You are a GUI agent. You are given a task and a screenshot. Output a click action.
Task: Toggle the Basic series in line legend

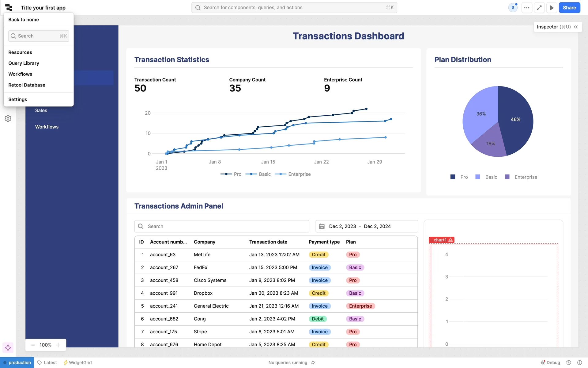pyautogui.click(x=258, y=174)
